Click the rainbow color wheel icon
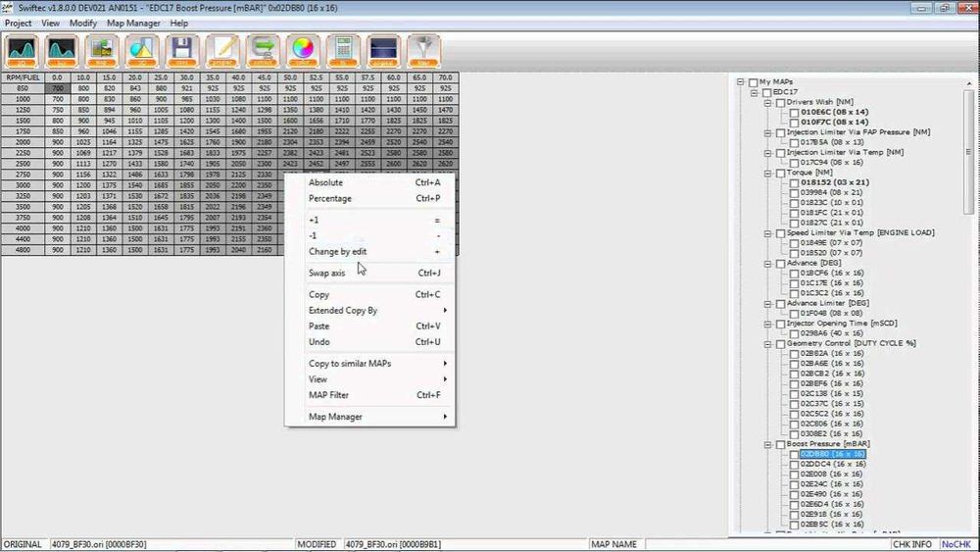 point(303,51)
